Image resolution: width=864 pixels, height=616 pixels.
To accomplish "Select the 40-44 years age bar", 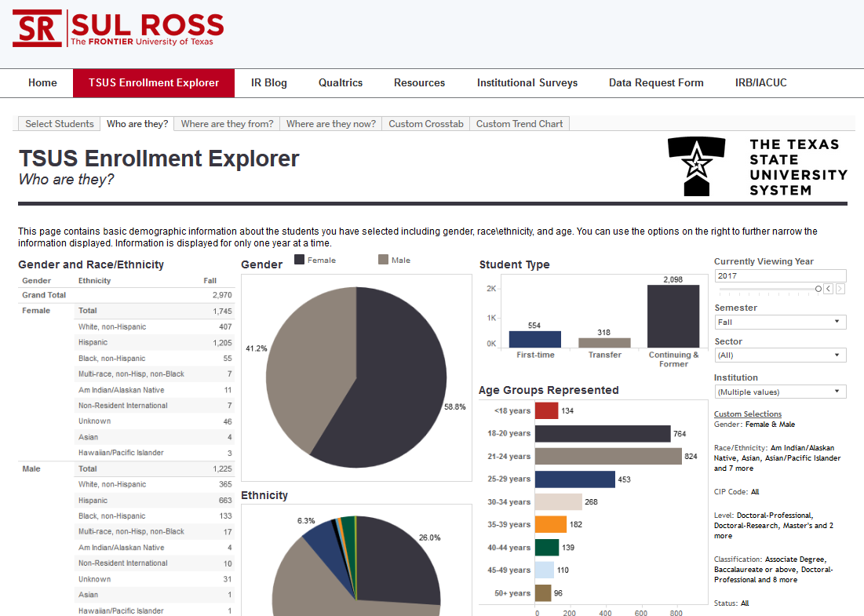I will coord(547,548).
